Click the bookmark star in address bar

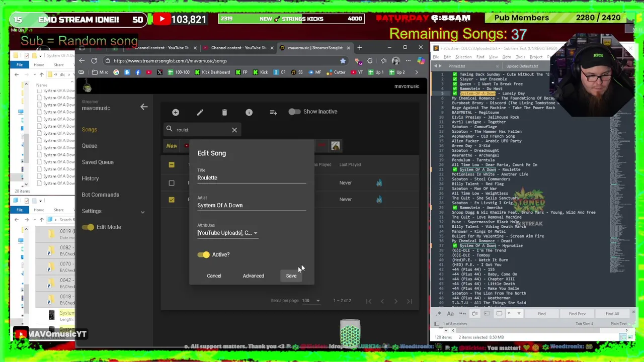pyautogui.click(x=343, y=61)
